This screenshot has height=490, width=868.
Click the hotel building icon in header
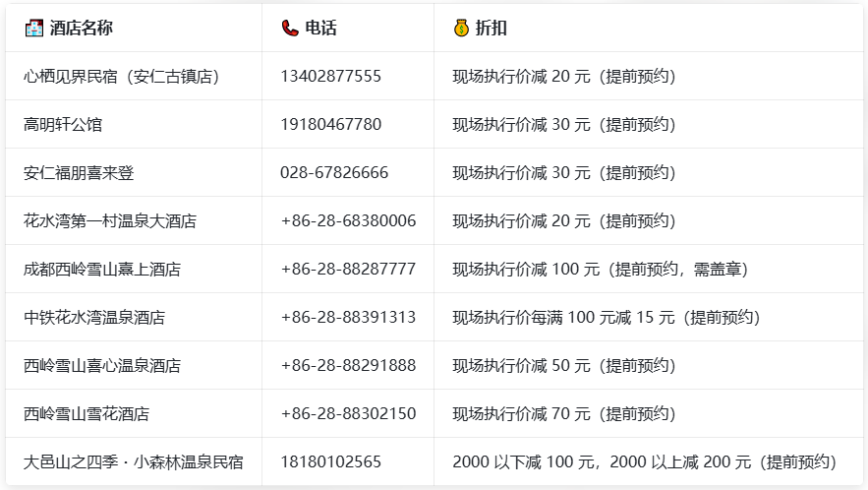pyautogui.click(x=33, y=29)
